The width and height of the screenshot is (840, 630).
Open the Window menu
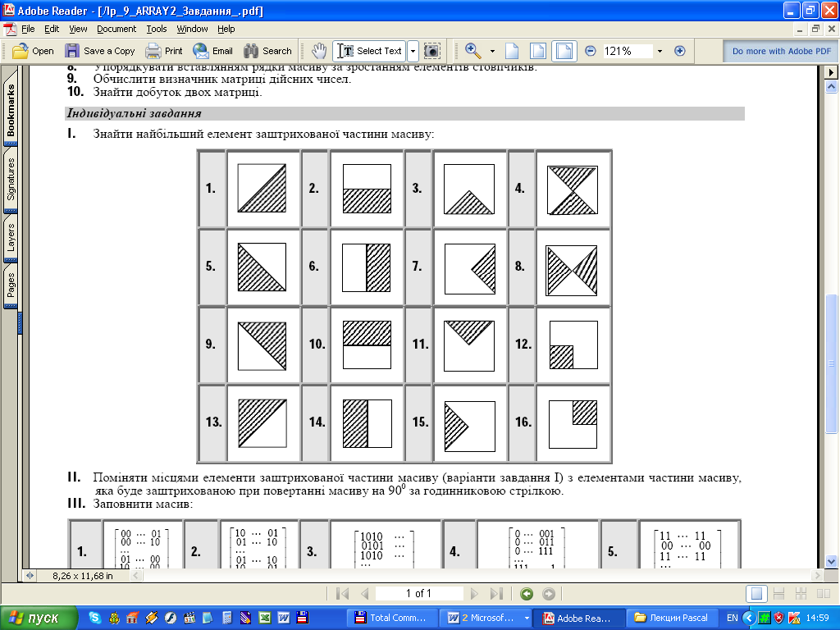coord(192,29)
